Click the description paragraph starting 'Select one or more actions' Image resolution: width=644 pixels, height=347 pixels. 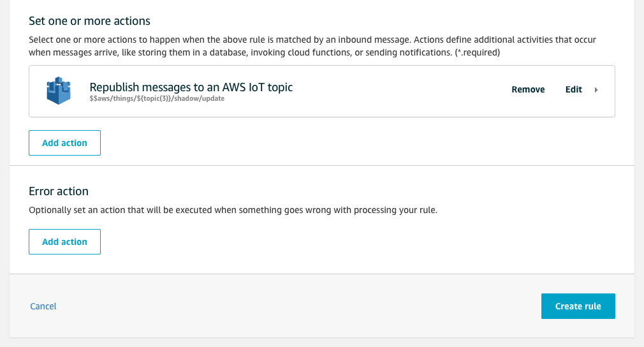(255, 40)
